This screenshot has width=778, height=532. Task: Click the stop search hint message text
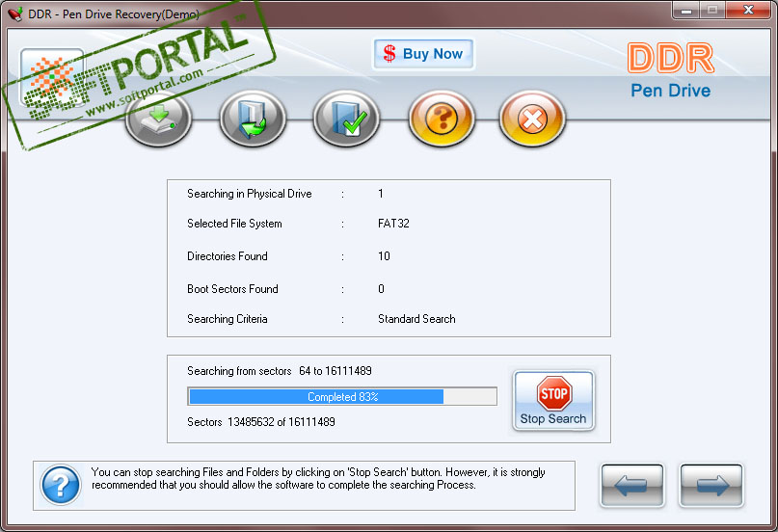318,478
